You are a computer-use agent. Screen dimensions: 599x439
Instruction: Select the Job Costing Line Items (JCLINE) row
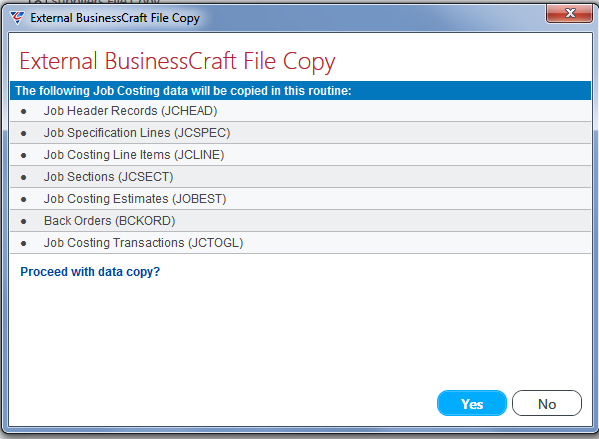300,155
